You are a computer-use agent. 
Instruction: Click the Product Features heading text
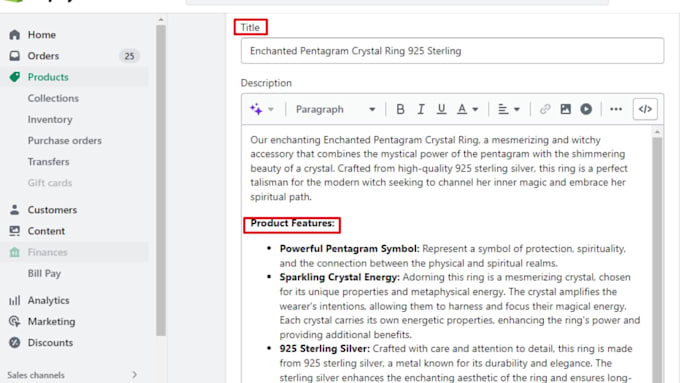[292, 223]
